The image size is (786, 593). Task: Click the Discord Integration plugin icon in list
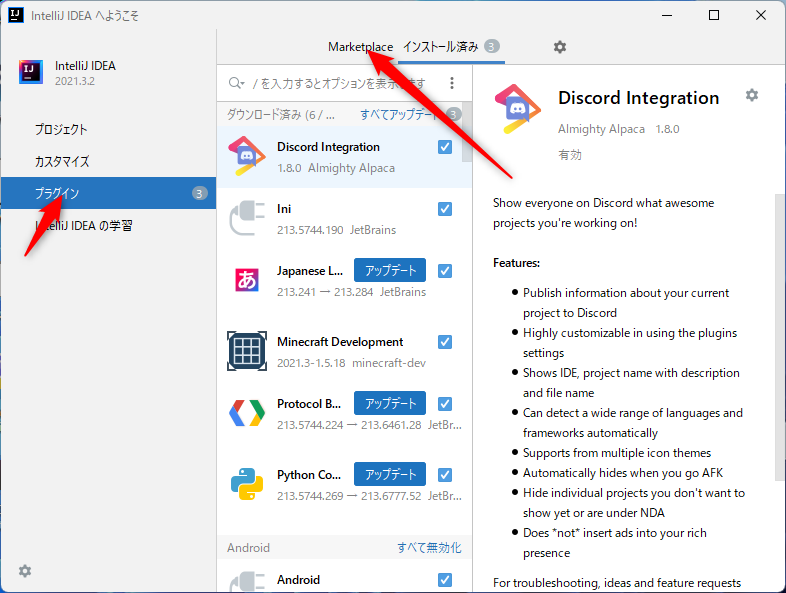click(245, 157)
